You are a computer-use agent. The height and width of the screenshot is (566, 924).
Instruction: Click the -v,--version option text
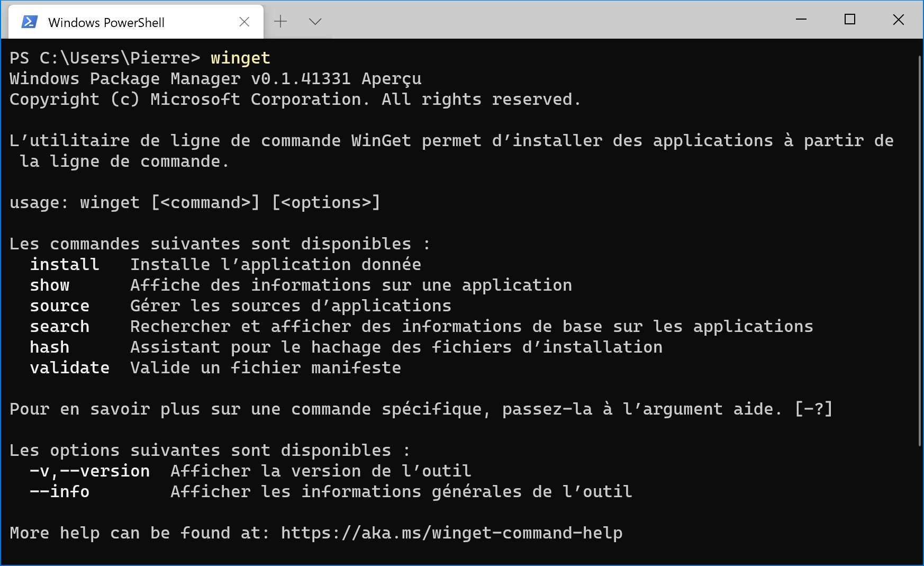click(90, 471)
